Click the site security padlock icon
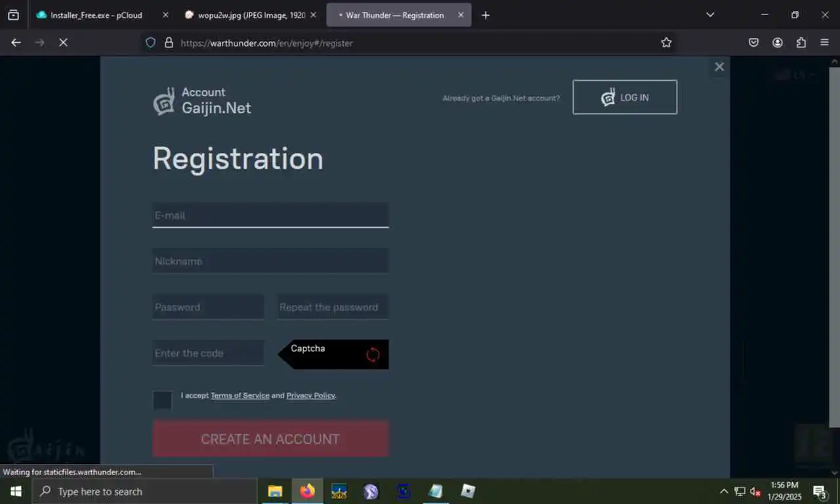840x504 pixels. (x=169, y=43)
